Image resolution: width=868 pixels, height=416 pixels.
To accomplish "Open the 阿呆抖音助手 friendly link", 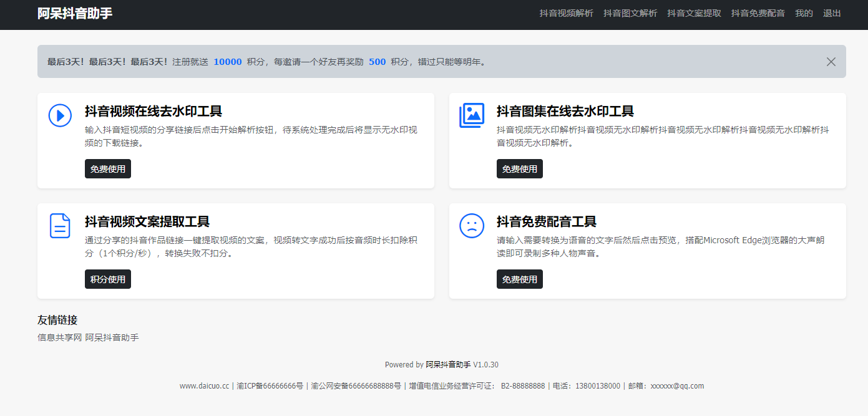I will coord(112,337).
